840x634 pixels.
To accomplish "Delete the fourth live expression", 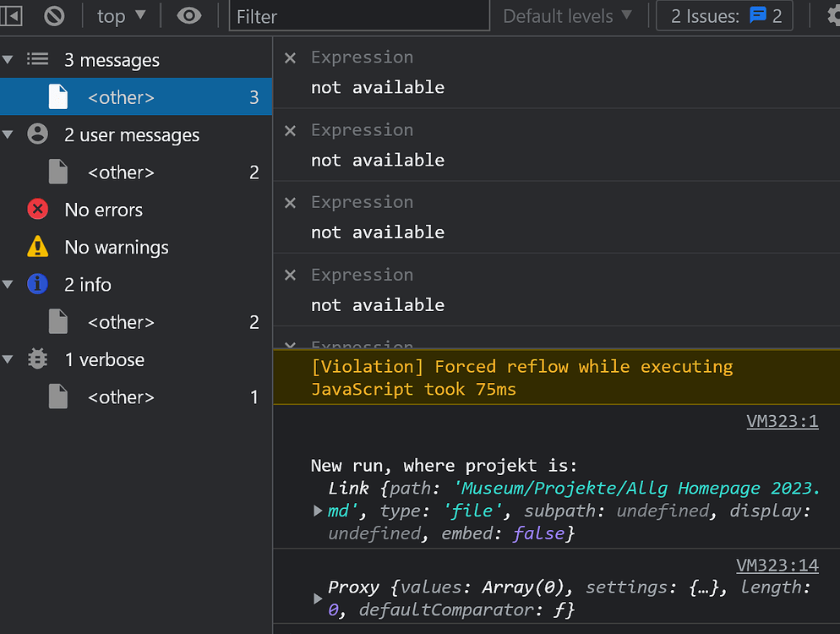I will [x=290, y=275].
